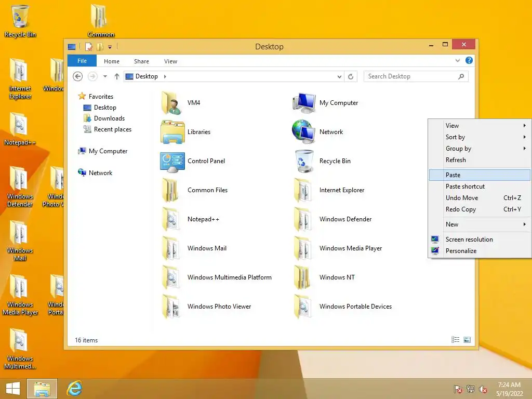The height and width of the screenshot is (399, 532).
Task: Open Explorer Help question mark icon
Action: point(469,60)
